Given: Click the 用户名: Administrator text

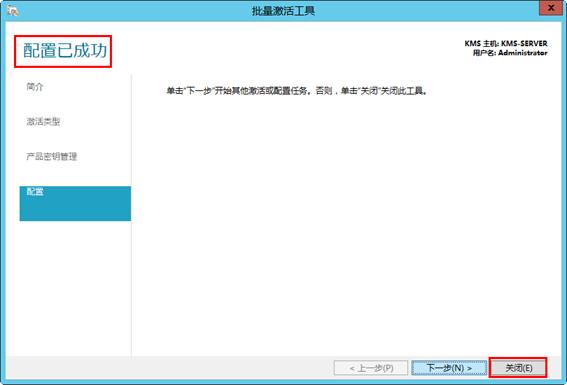Looking at the screenshot, I should [x=510, y=53].
